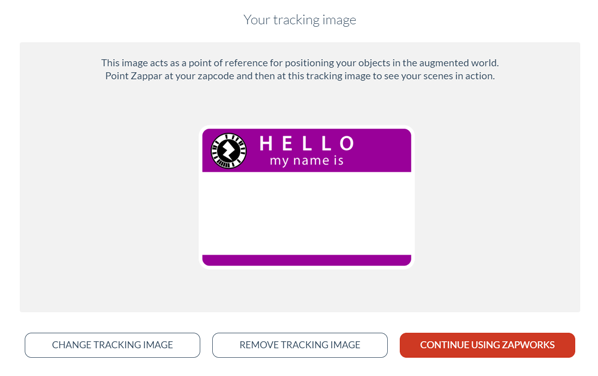Click the Change Tracking Image button

pyautogui.click(x=112, y=345)
